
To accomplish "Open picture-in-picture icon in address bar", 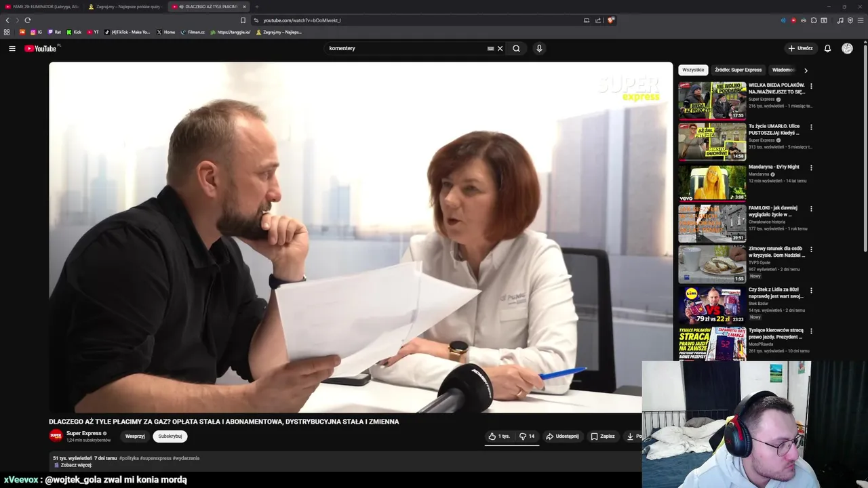I will coord(587,20).
